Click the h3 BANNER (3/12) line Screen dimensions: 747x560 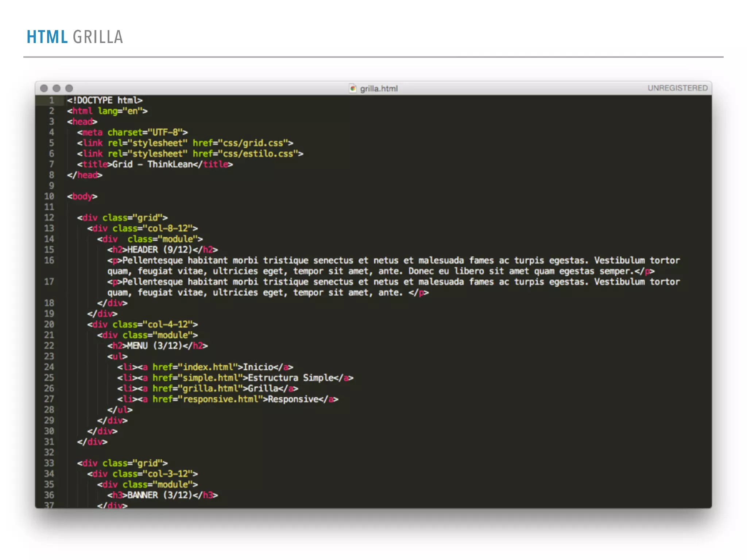(162, 495)
